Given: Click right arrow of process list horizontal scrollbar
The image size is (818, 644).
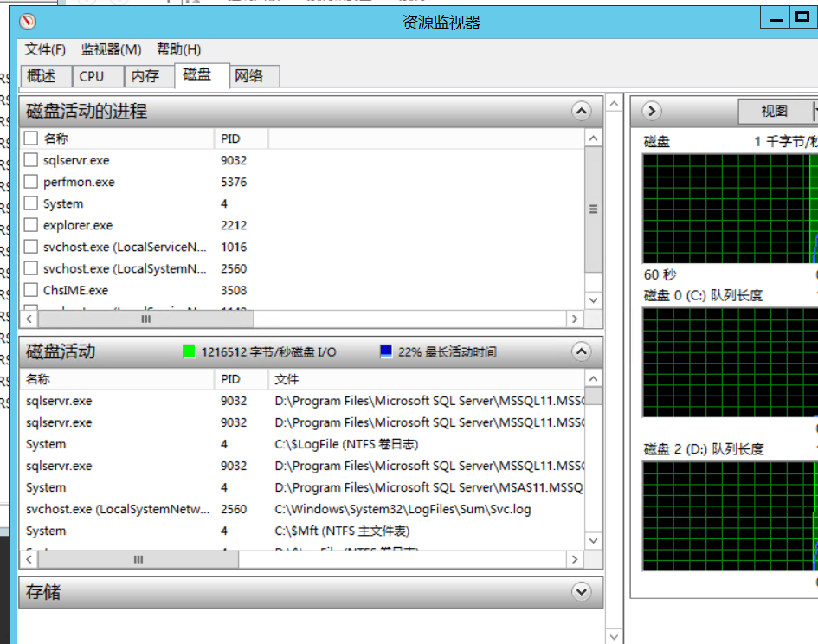Looking at the screenshot, I should (575, 319).
